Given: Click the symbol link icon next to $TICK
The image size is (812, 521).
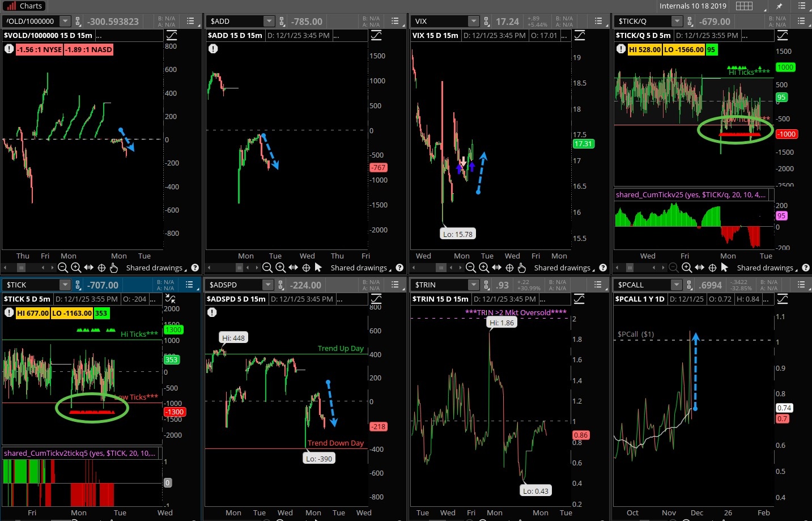Looking at the screenshot, I should (x=78, y=285).
